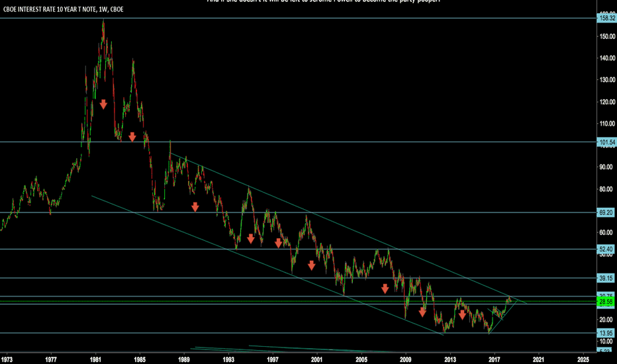Screen dimensions: 617x364
Task: Select the 2013 label on time axis
Action: tap(450, 359)
